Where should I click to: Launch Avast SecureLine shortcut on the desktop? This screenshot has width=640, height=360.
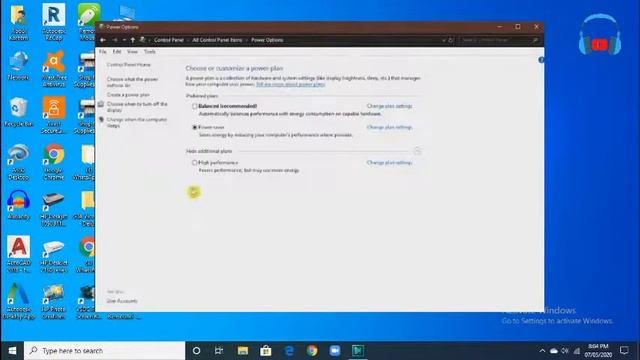tap(53, 115)
